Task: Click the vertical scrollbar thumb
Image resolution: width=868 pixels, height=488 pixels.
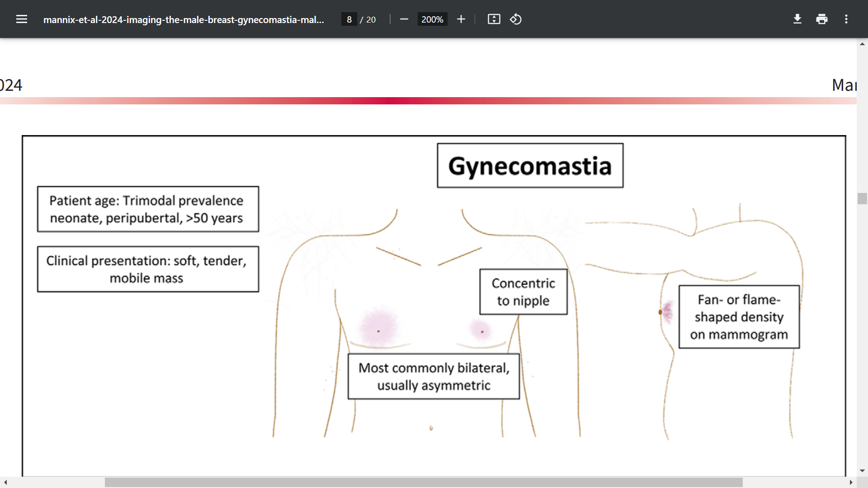Action: pos(862,198)
